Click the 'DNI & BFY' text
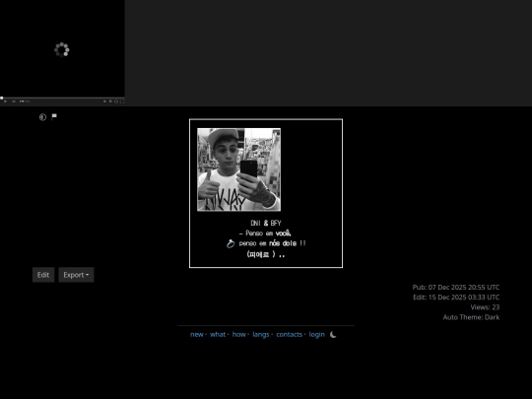532x399 pixels. click(266, 223)
